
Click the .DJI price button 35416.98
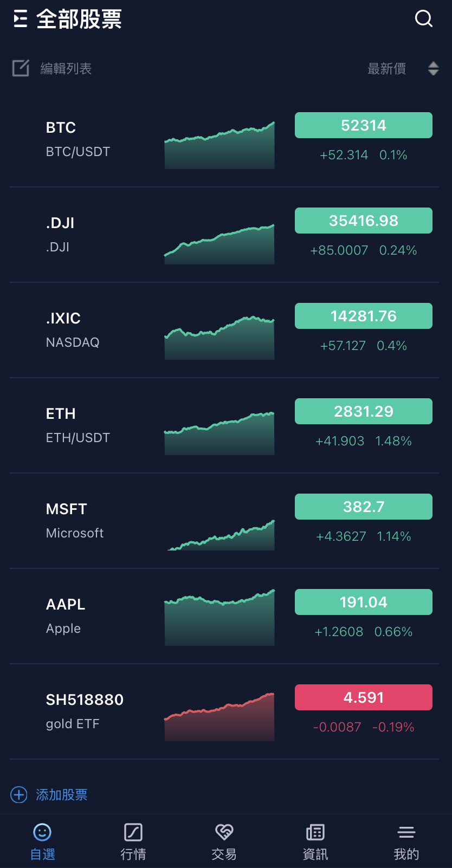[363, 221]
